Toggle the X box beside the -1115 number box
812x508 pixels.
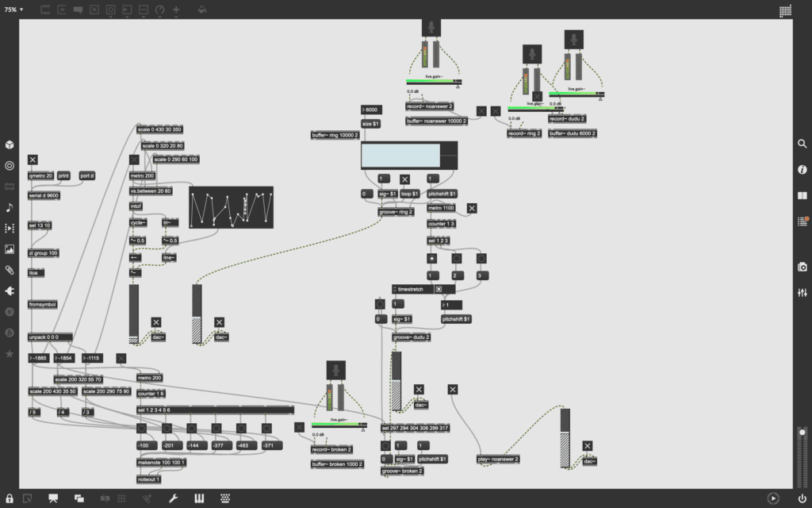pyautogui.click(x=121, y=358)
